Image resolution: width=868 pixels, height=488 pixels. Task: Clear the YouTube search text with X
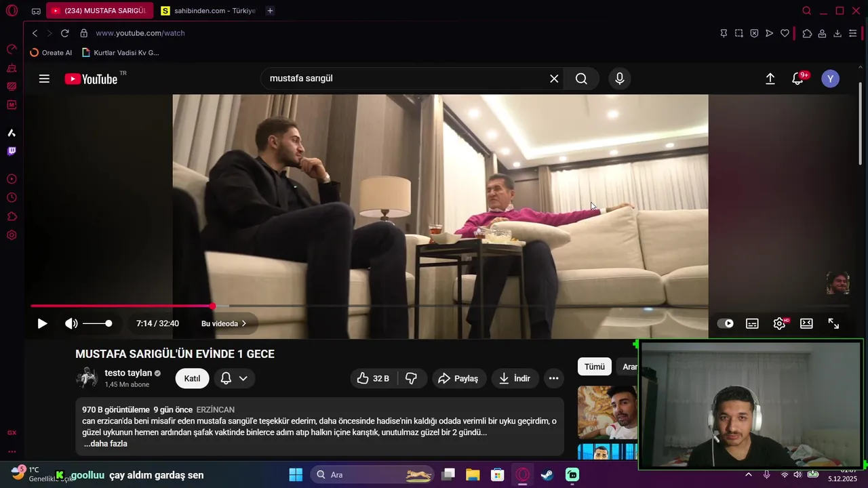pos(554,79)
